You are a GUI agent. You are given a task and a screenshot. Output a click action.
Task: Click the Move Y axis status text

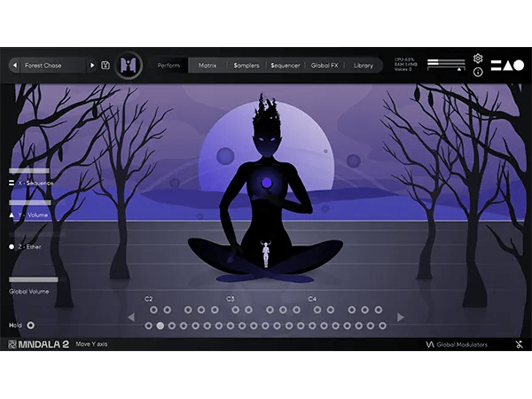click(x=91, y=344)
